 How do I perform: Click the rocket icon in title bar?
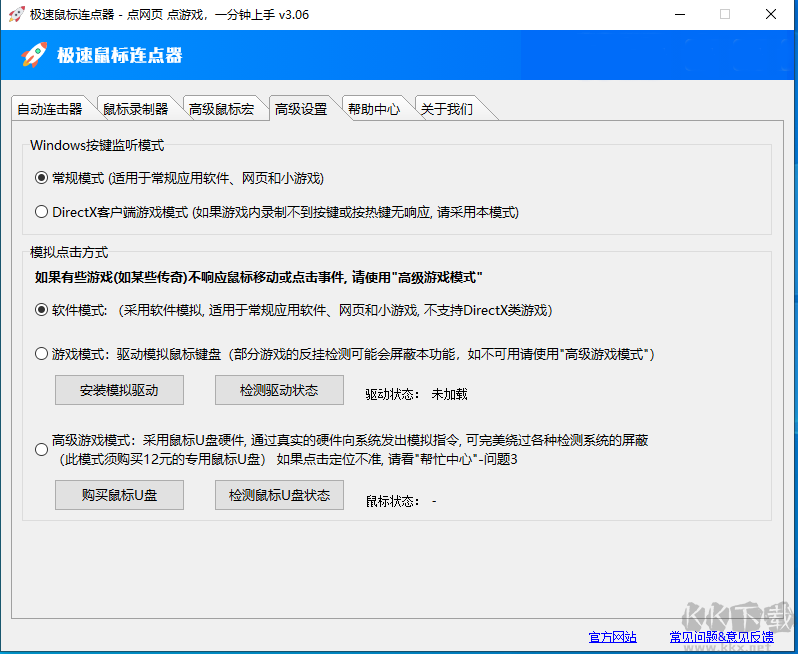[x=15, y=15]
